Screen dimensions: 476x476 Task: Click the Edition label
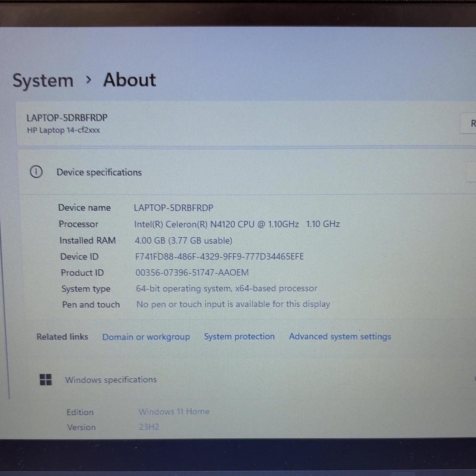[x=80, y=412]
